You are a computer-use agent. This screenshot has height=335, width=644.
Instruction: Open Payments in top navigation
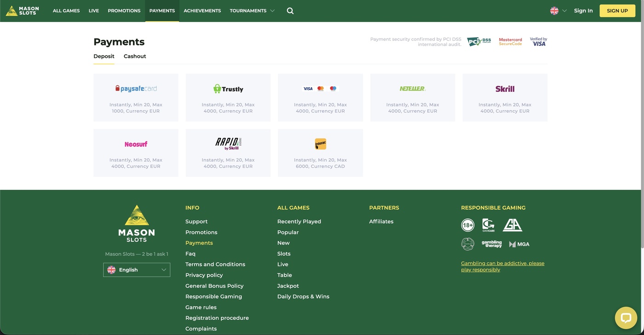point(162,11)
